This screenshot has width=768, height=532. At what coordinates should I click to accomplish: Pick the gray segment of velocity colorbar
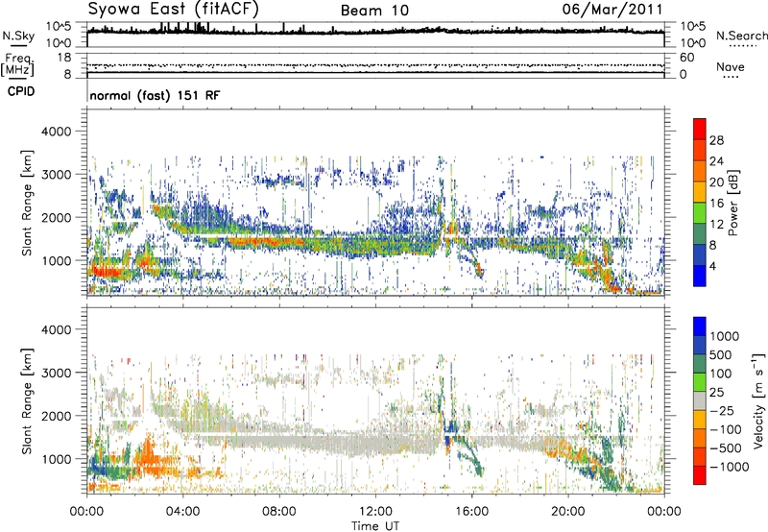[700, 400]
